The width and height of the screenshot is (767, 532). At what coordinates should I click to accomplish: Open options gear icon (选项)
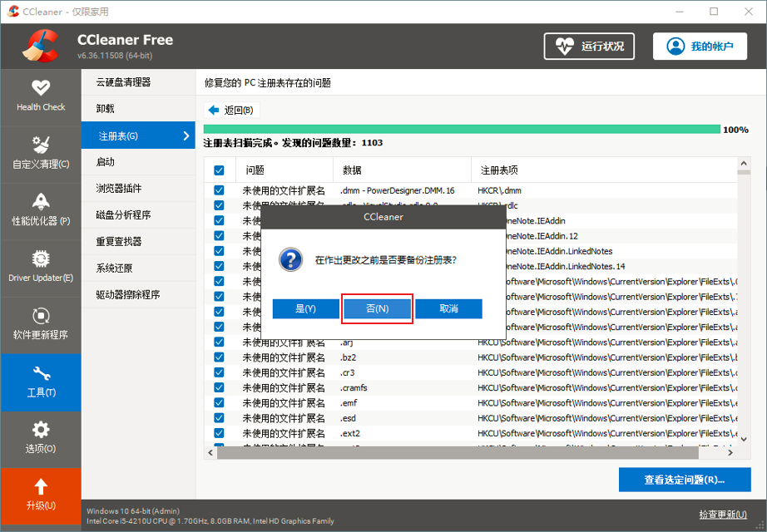41,430
